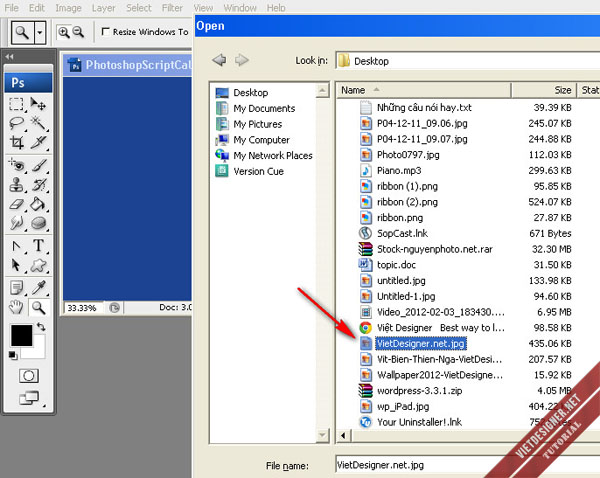Screen dimensions: 600x478
Task: Sort files by Name column header
Action: tap(424, 90)
